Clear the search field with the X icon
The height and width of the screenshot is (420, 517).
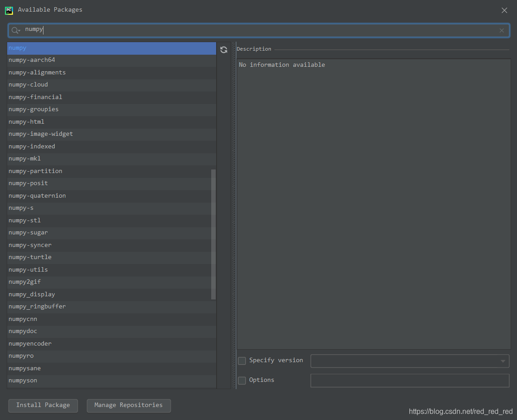(x=501, y=30)
